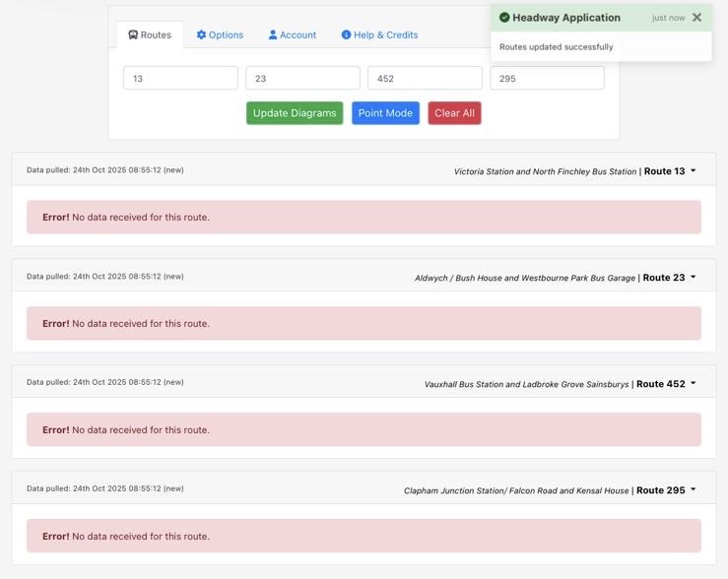Viewport: 728px width, 579px height.
Task: Dismiss the Headway Application notification
Action: pos(696,18)
